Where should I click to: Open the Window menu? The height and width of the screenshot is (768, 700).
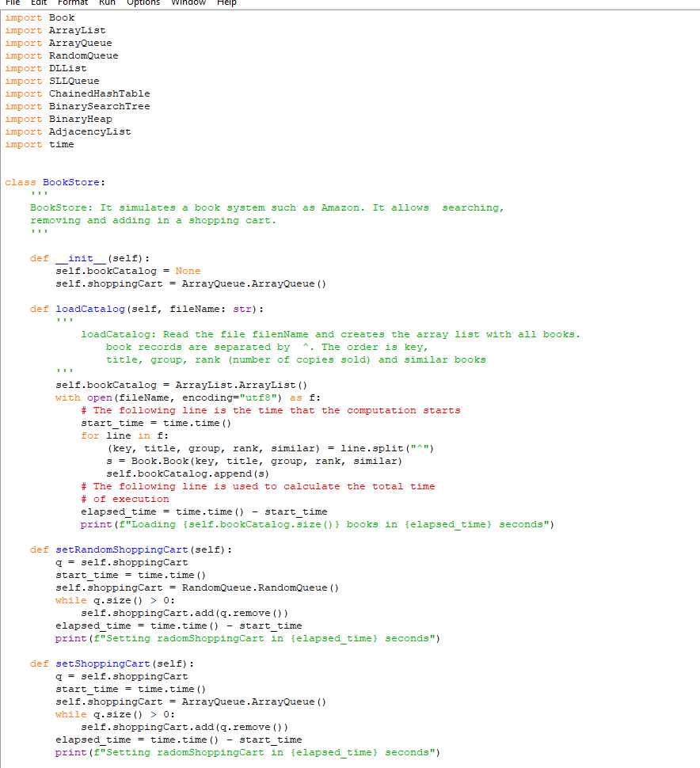pyautogui.click(x=187, y=4)
